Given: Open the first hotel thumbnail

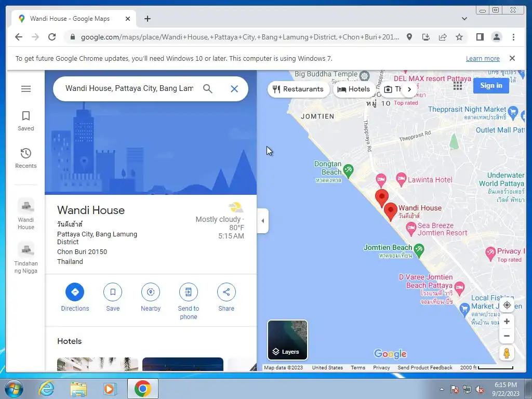Looking at the screenshot, I should [98, 364].
